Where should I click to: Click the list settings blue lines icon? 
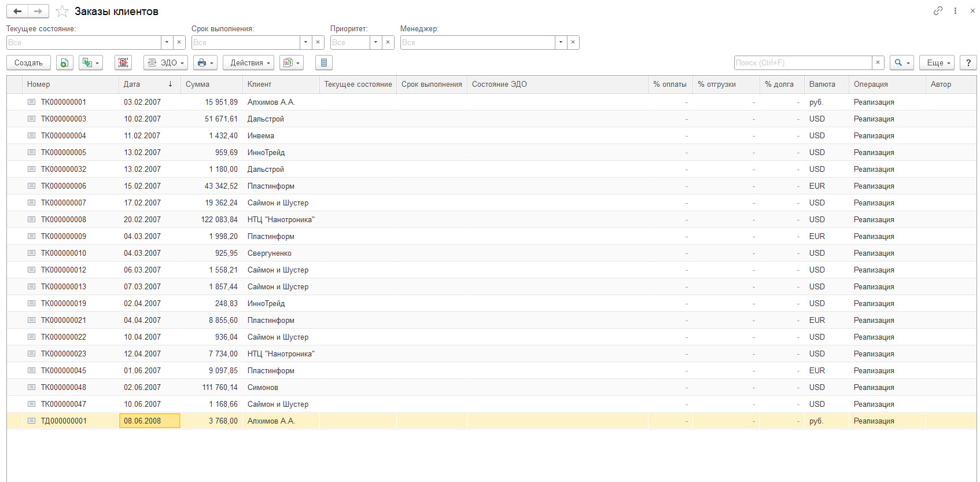(324, 62)
